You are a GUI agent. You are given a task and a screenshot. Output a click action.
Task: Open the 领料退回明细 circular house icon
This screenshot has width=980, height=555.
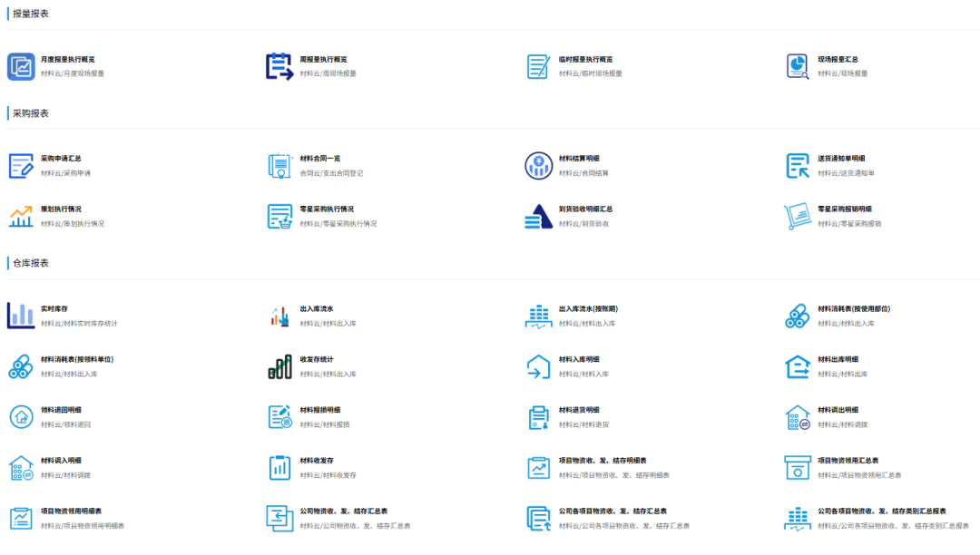(x=21, y=417)
